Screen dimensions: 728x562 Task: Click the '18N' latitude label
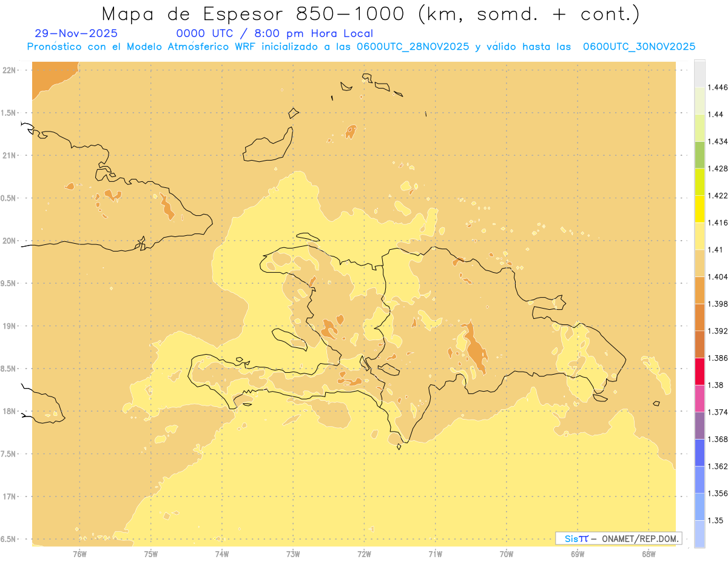coord(9,411)
